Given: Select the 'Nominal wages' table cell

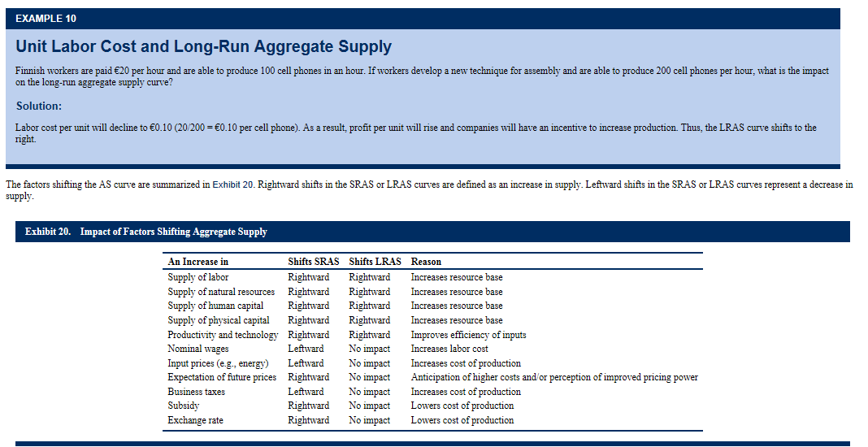Looking at the screenshot, I should tap(198, 349).
